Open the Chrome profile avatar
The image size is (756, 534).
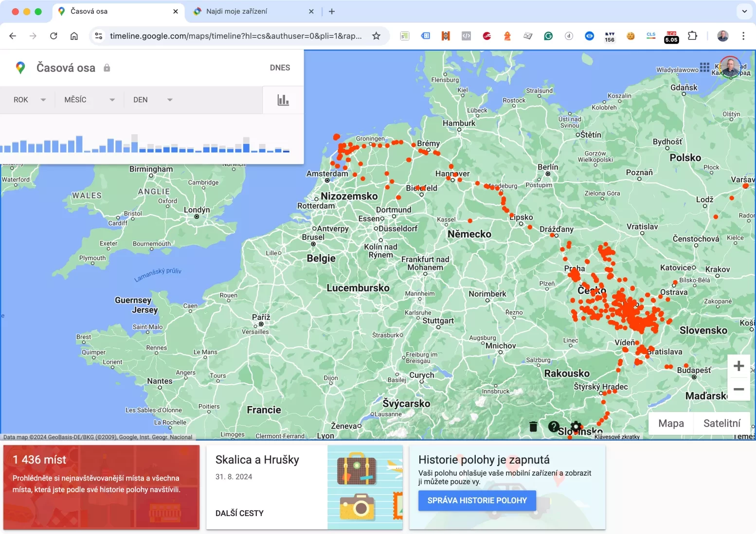(723, 36)
